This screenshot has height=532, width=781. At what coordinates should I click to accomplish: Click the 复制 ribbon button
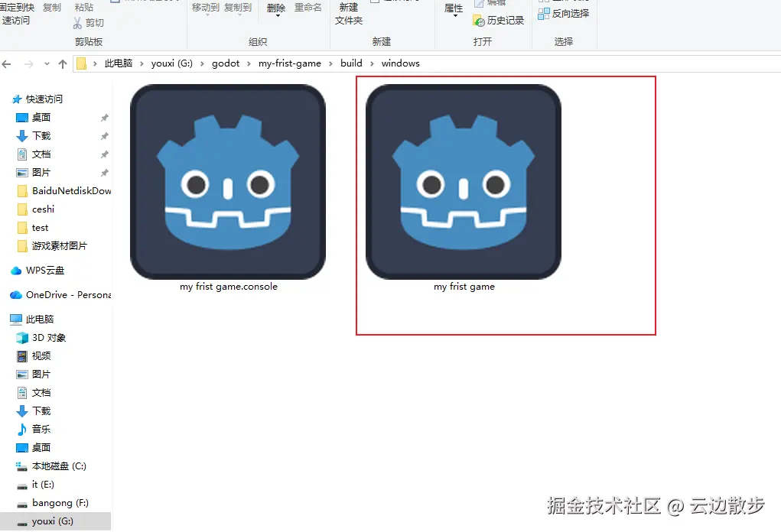pos(52,8)
